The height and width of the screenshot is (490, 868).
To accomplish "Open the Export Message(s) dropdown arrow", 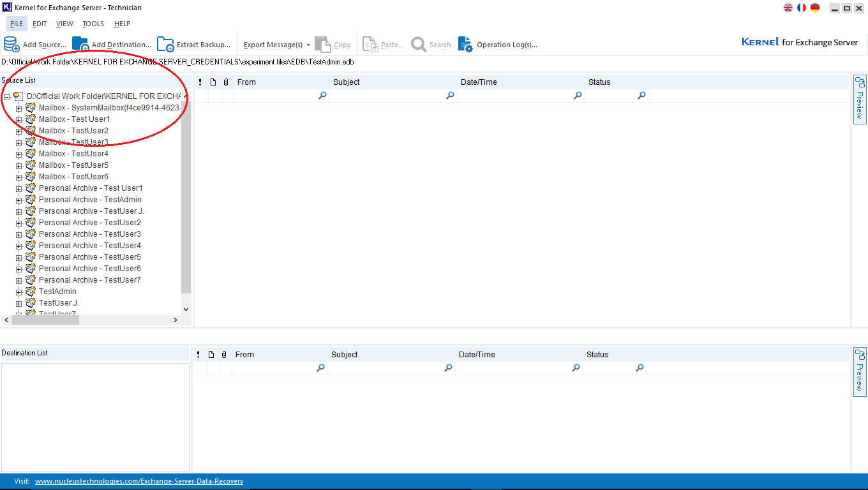I will [x=308, y=45].
